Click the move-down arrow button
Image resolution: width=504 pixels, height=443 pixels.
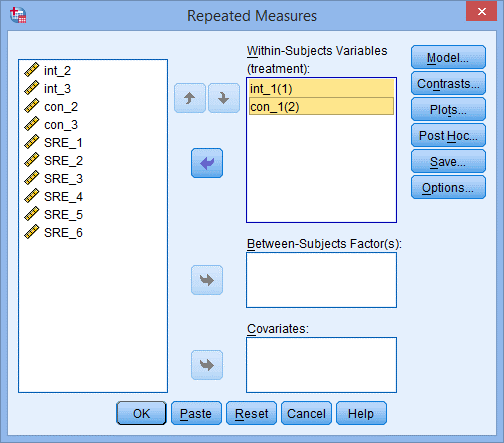[x=224, y=98]
